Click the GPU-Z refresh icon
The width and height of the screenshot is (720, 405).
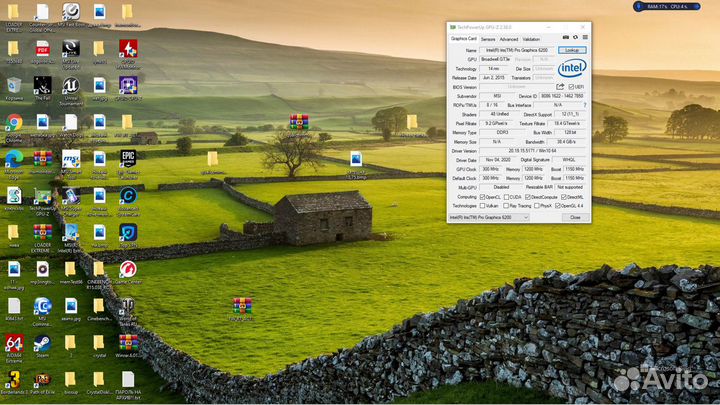click(575, 37)
